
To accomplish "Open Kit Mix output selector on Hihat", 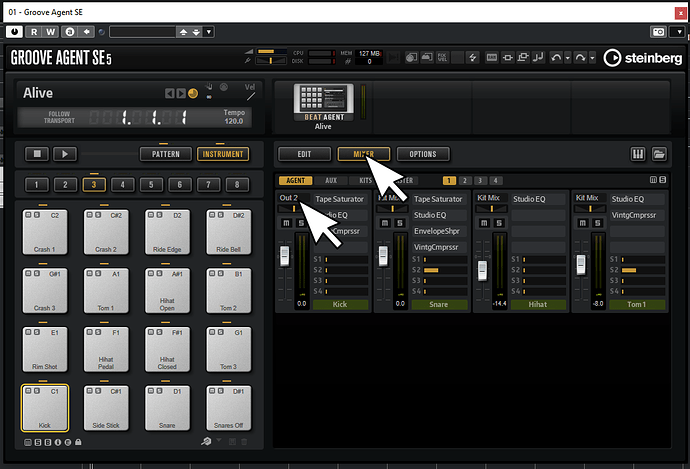I will 492,198.
